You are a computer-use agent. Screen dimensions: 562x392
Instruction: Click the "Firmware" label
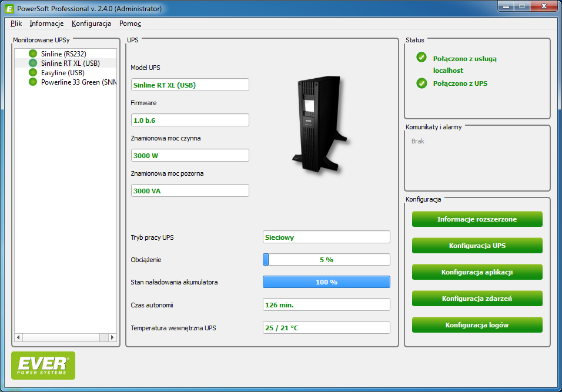[143, 103]
